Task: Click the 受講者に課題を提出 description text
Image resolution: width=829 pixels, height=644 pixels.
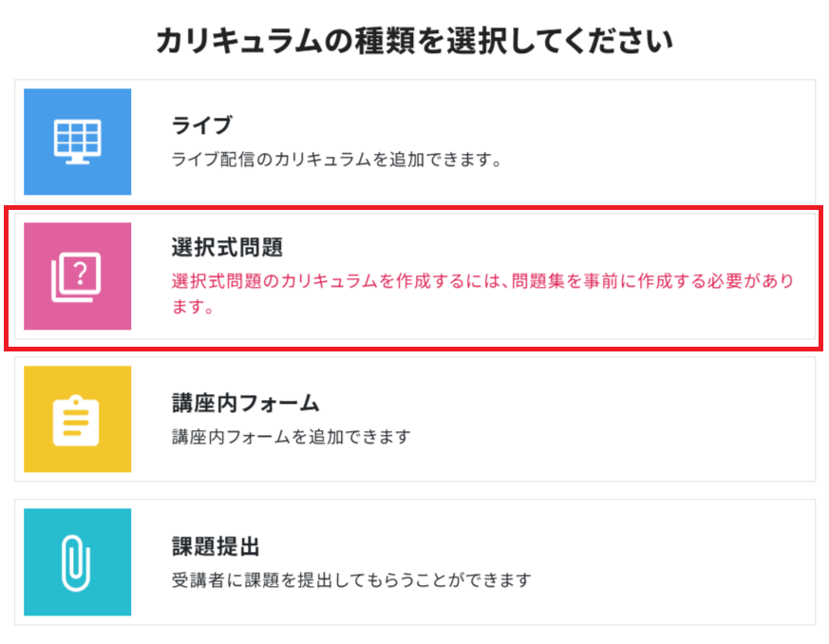Action: [x=350, y=578]
